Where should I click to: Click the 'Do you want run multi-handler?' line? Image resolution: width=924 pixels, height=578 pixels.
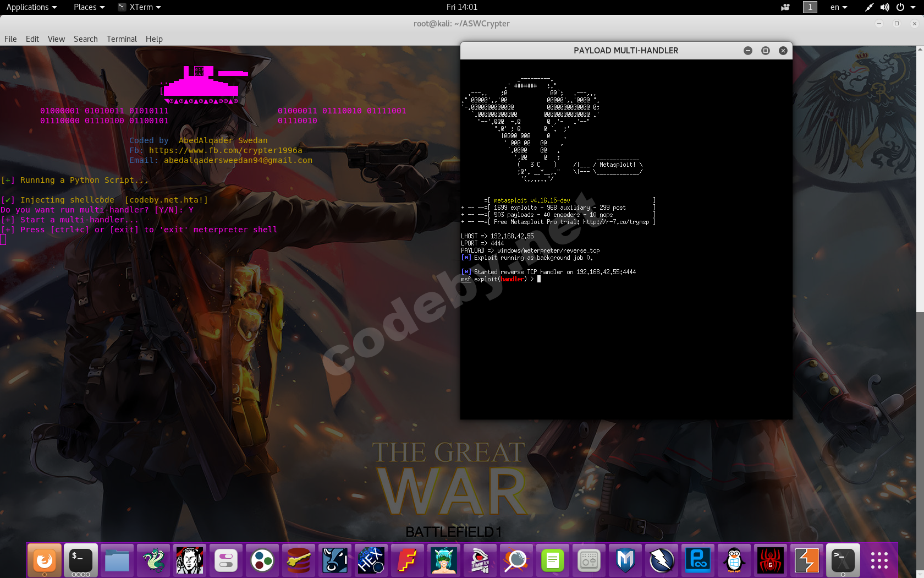97,210
